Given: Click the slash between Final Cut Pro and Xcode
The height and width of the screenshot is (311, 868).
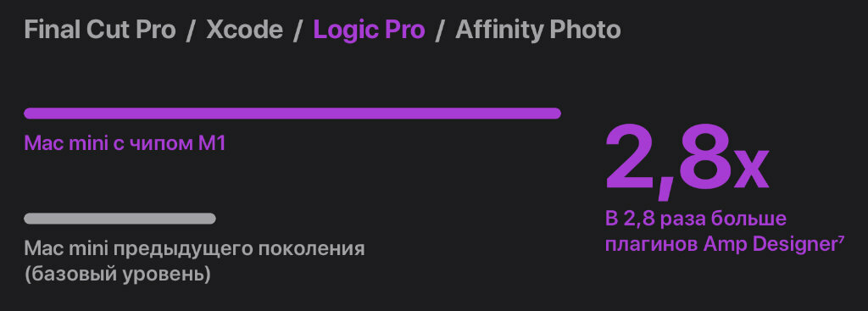Looking at the screenshot, I should coord(191,31).
